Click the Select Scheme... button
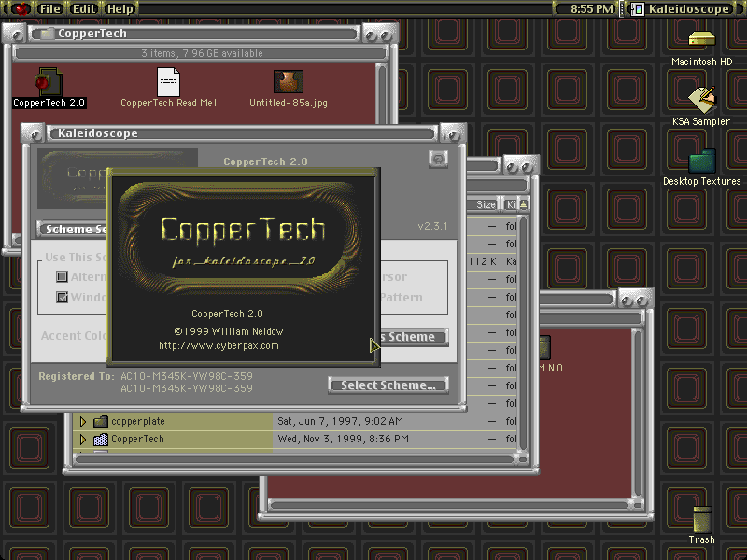Screen dimensions: 747x560 388,385
